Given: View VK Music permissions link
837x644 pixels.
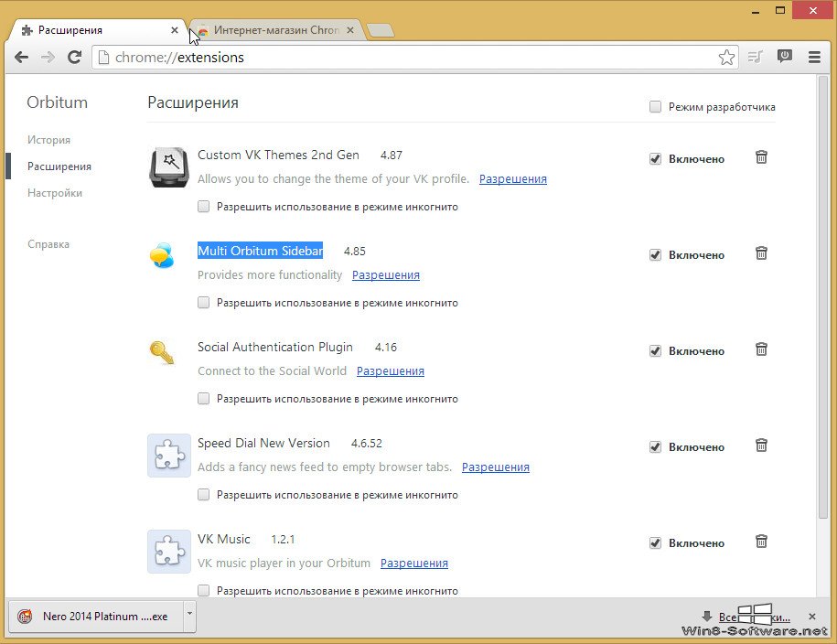Looking at the screenshot, I should point(414,563).
